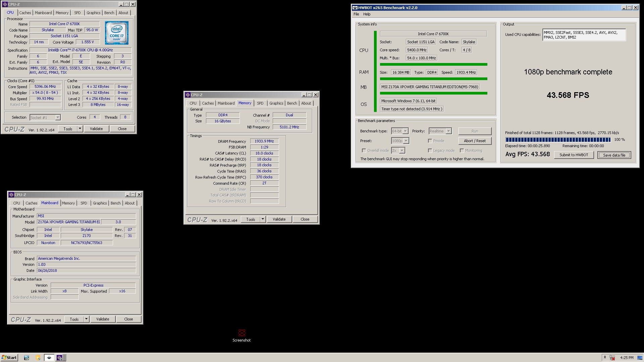Screen dimensions: 644x362
Task: Click Validate in CPU-Z Mainboard window
Action: click(103, 319)
